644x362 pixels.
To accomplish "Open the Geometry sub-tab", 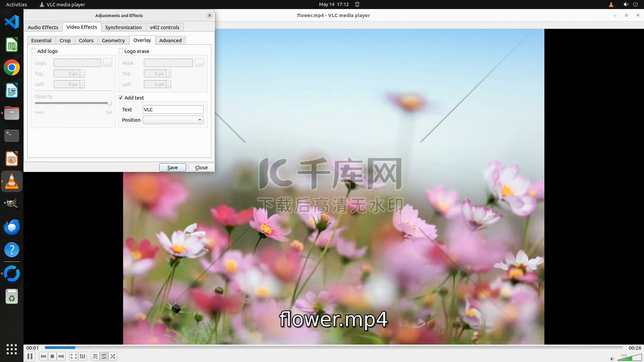I will [x=113, y=40].
